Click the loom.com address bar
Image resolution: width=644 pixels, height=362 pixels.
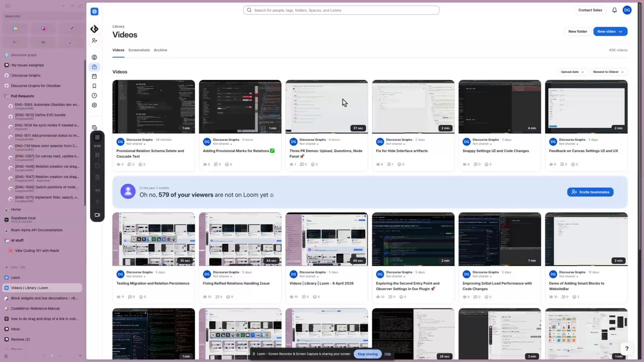coord(43,16)
